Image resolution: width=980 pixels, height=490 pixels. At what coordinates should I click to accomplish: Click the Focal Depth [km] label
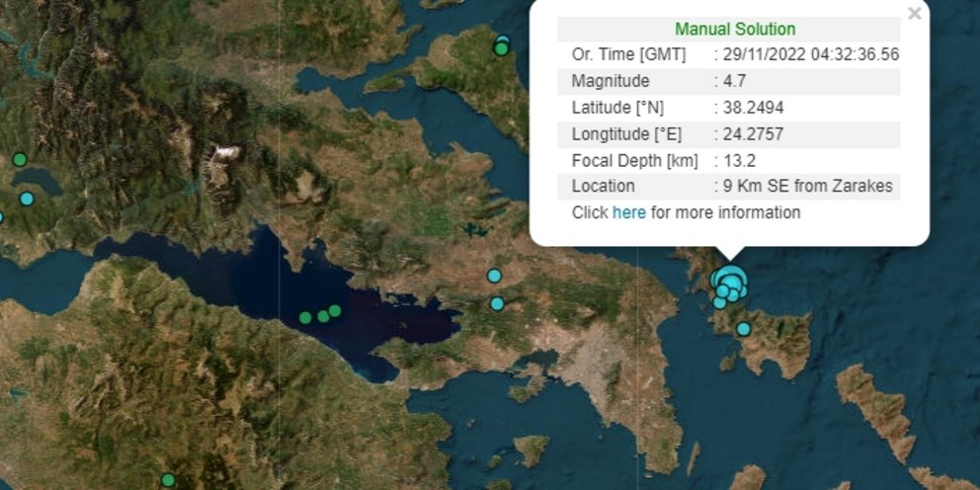coord(634,161)
